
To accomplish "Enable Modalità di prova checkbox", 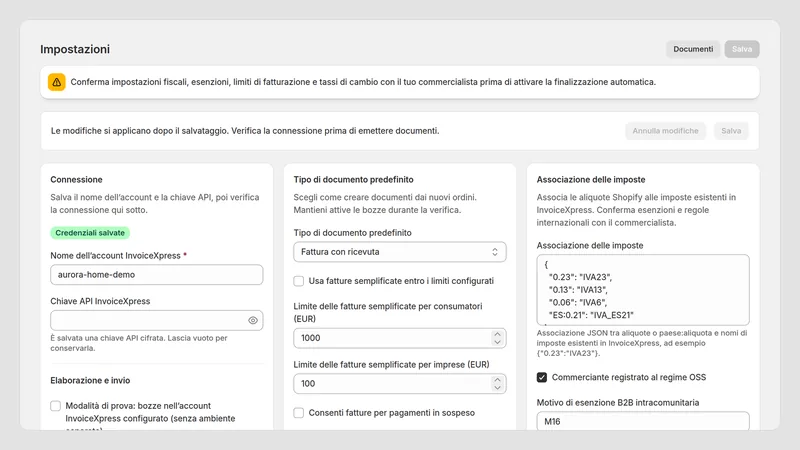I will (x=55, y=406).
